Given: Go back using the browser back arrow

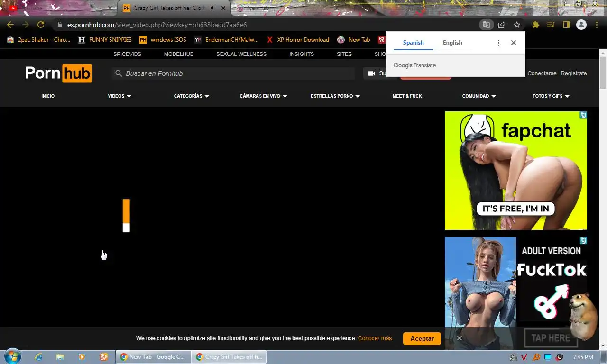Looking at the screenshot, I should [10, 25].
